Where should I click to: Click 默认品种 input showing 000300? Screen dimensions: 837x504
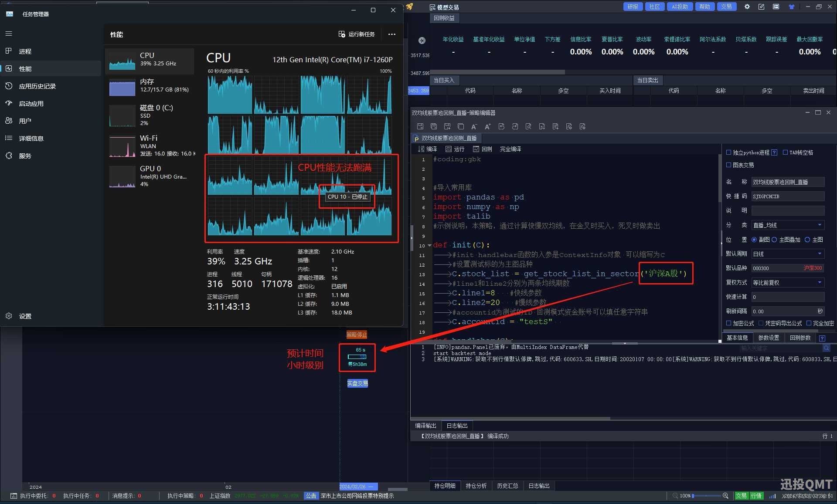point(788,268)
